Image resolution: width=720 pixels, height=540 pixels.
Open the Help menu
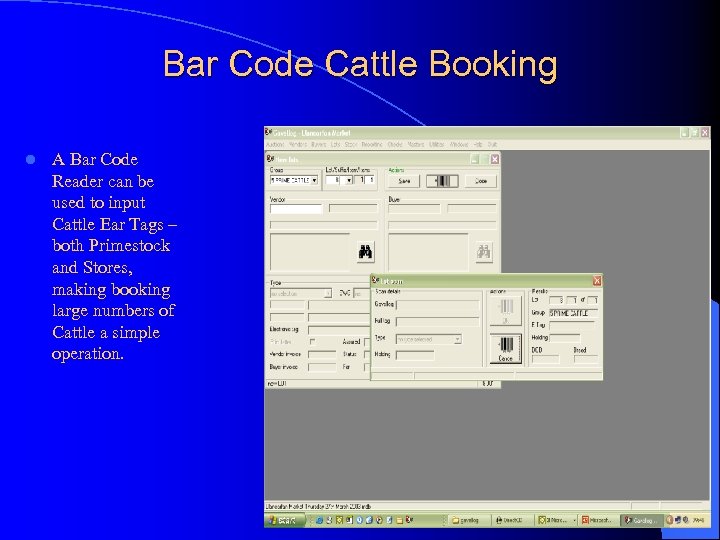[x=478, y=145]
